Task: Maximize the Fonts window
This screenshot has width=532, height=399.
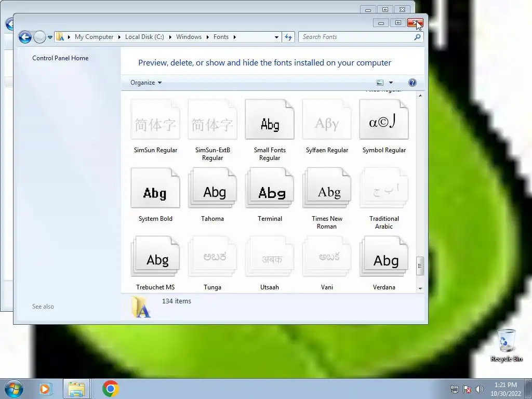Action: click(x=398, y=23)
